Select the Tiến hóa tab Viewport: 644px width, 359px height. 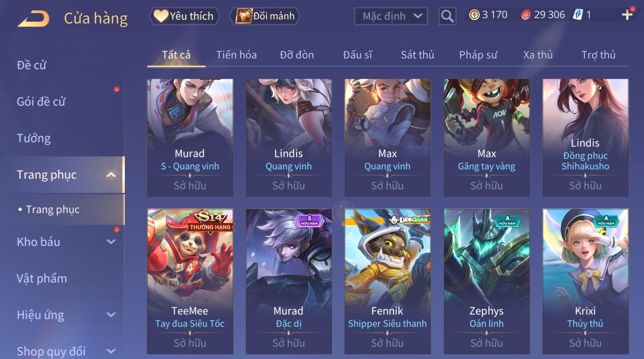pos(236,55)
